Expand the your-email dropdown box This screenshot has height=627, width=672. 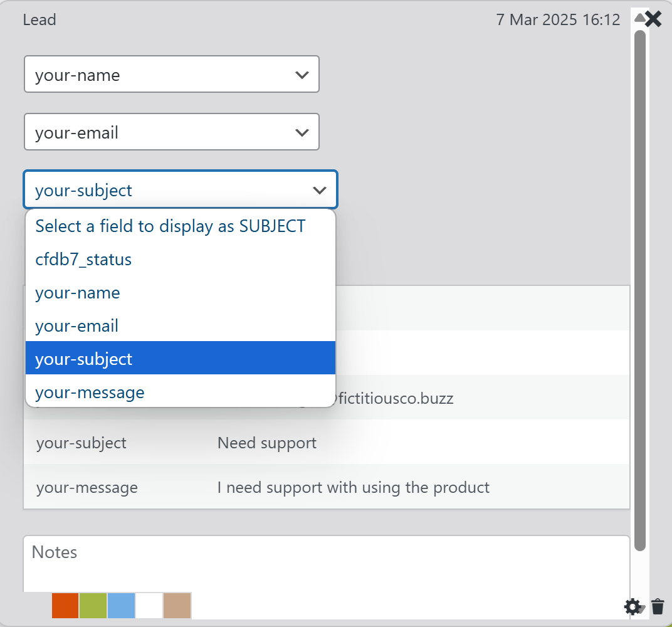(171, 132)
